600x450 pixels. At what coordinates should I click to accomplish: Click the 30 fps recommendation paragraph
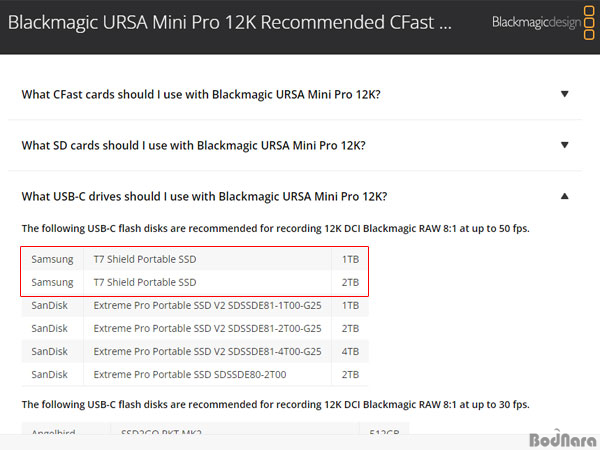point(276,404)
